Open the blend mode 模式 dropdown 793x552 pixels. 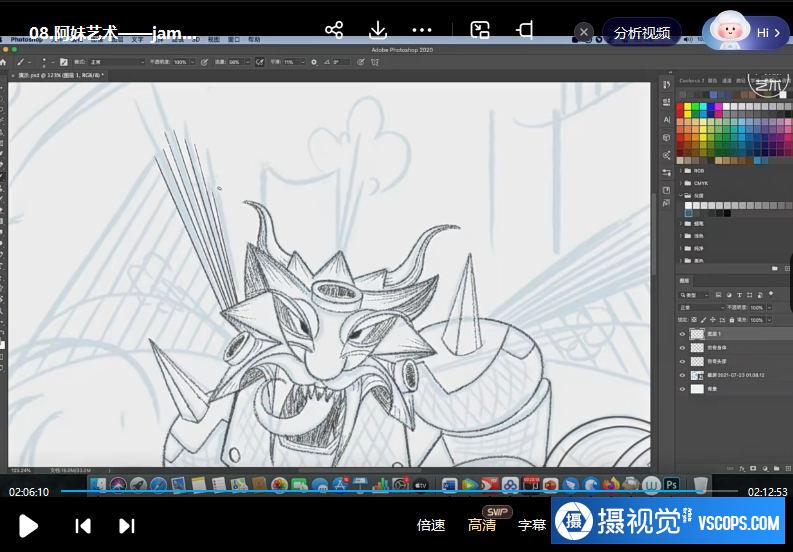(116, 62)
